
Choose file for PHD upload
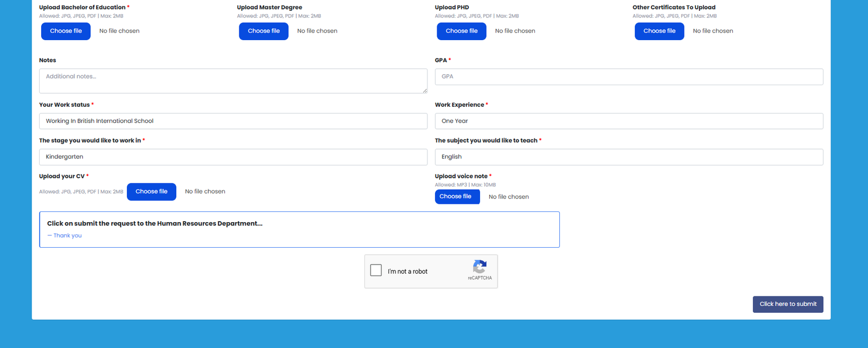(462, 31)
